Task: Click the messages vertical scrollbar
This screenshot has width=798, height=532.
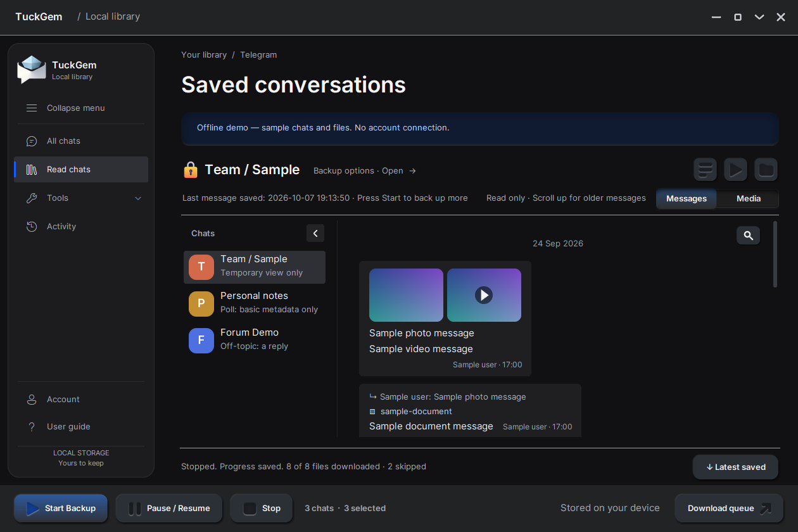Action: coord(775,255)
